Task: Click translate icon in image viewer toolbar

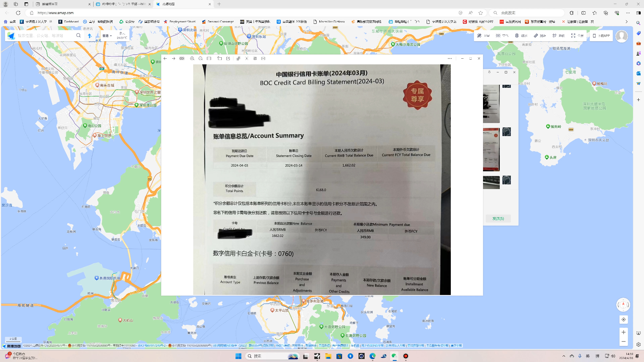Action: 238,58
